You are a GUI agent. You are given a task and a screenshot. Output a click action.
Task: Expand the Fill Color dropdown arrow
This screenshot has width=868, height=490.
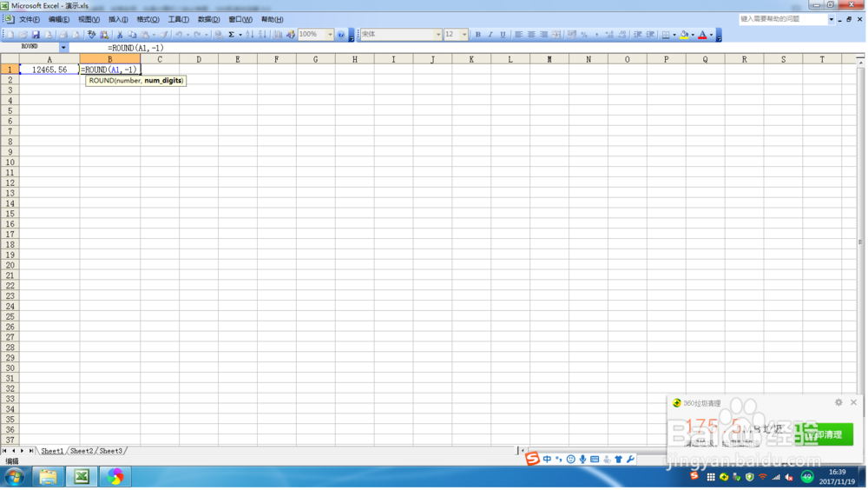pos(693,35)
